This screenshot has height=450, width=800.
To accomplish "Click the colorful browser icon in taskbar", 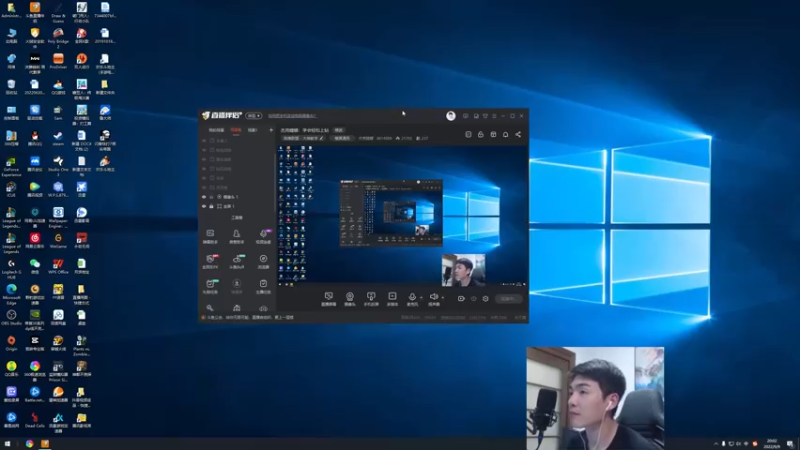I will 30,444.
